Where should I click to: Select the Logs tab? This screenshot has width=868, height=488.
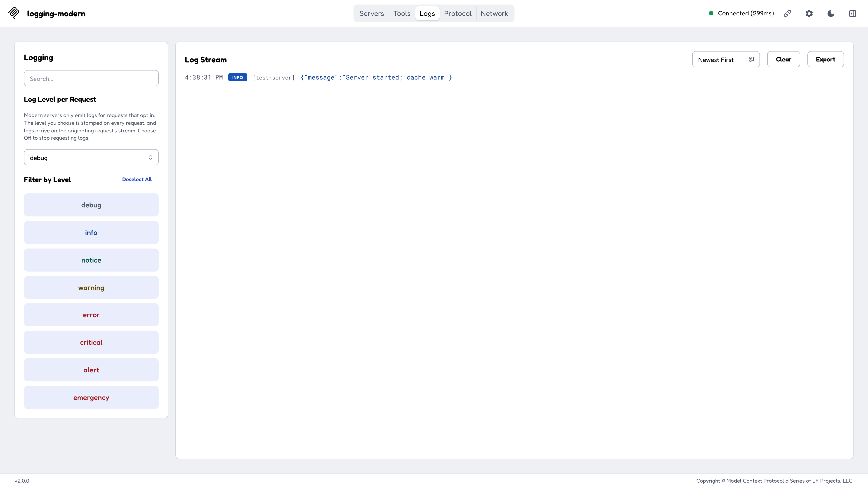click(x=427, y=14)
